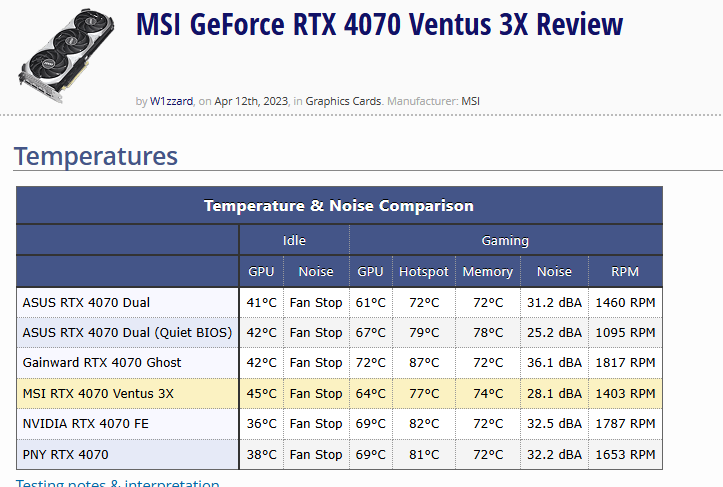This screenshot has width=723, height=487.
Task: Click the 28.1 dBA noise value
Action: pos(554,393)
